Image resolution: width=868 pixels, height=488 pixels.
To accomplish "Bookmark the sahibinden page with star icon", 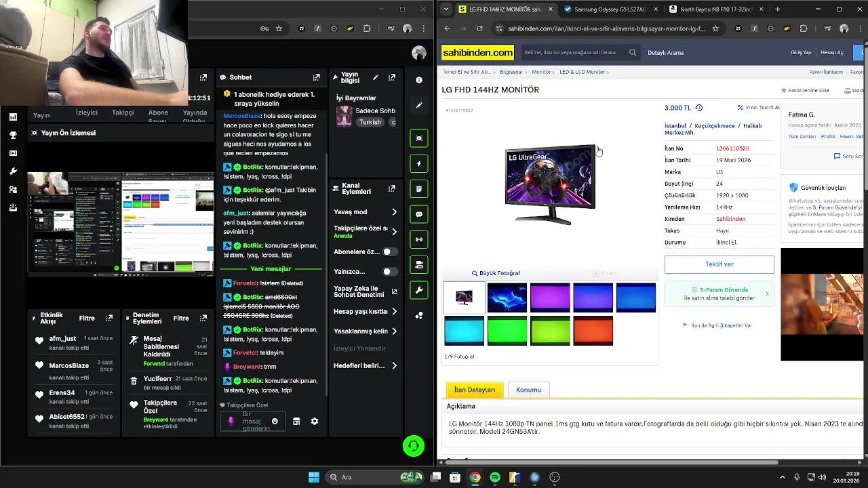I will [715, 28].
